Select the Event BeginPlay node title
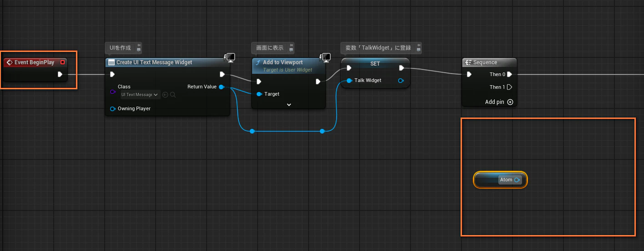The image size is (644, 251). tap(34, 62)
